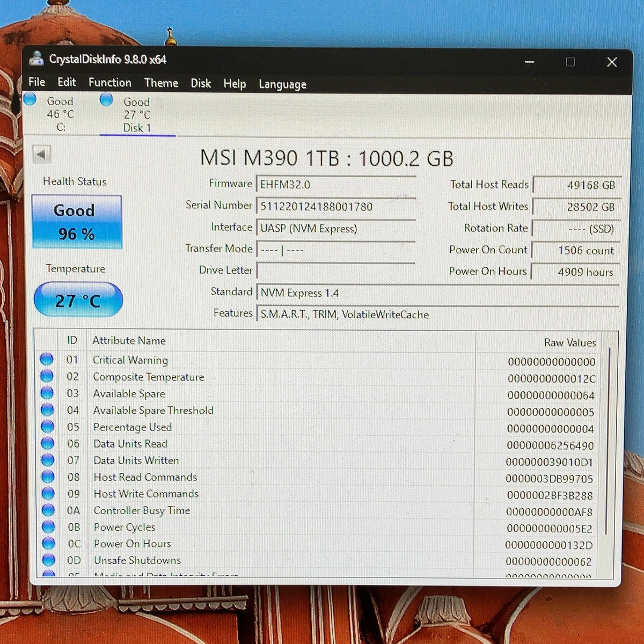Click raw value 0000000000012C
This screenshot has width=644, height=644.
(552, 379)
